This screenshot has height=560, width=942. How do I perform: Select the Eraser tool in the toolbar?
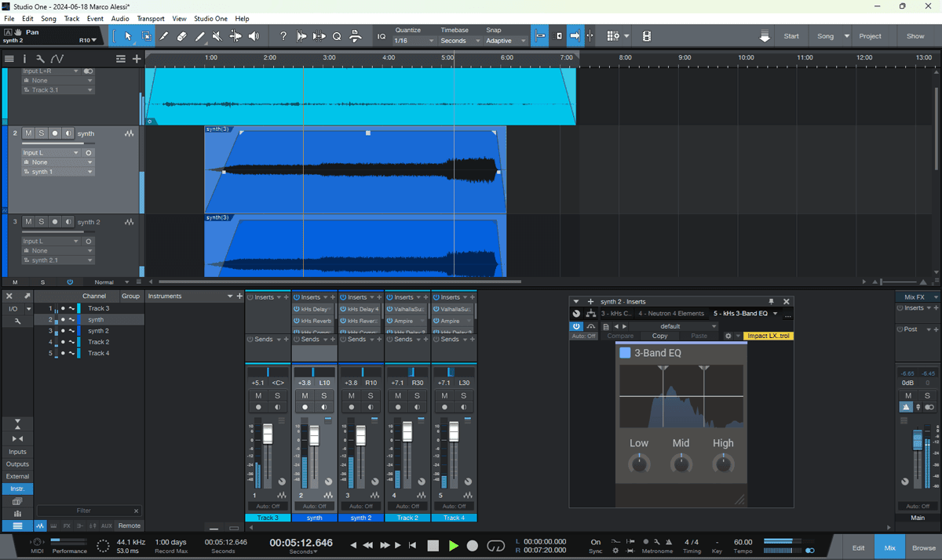pos(181,36)
